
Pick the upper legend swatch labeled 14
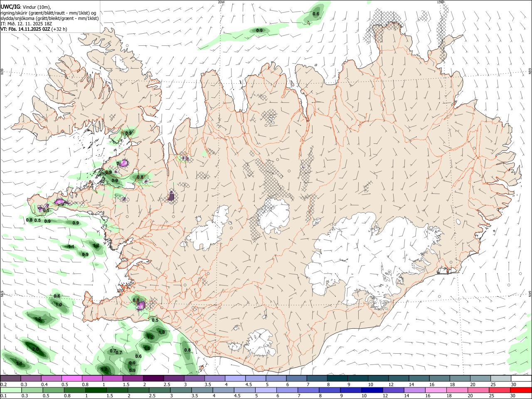point(419,379)
